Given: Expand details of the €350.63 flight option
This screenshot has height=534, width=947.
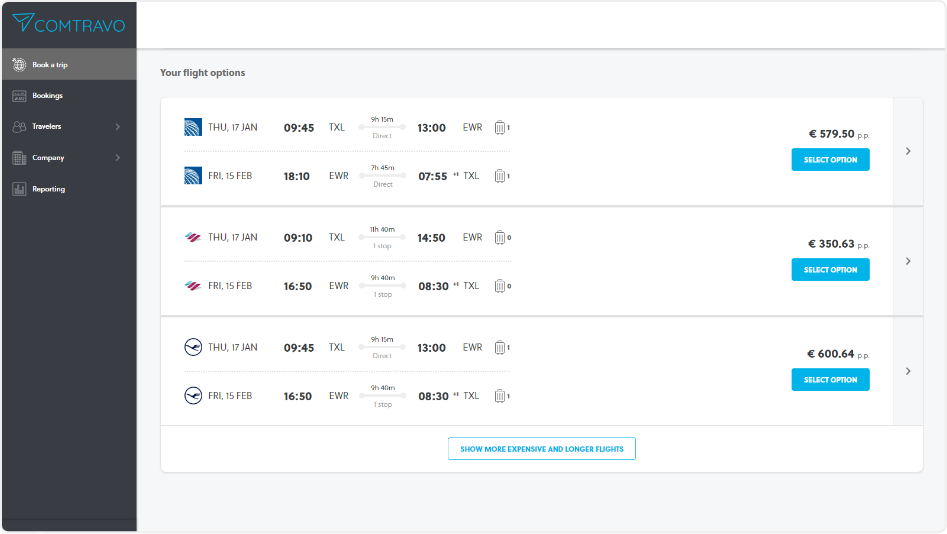Looking at the screenshot, I should [x=908, y=261].
